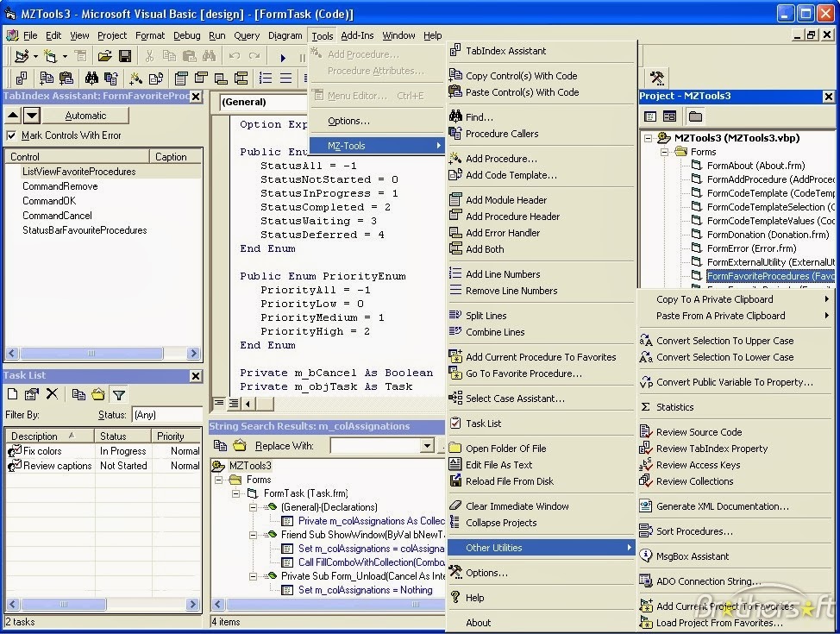Select Sort Procedures... menu entry
Image resolution: width=840 pixels, height=634 pixels.
tap(737, 531)
